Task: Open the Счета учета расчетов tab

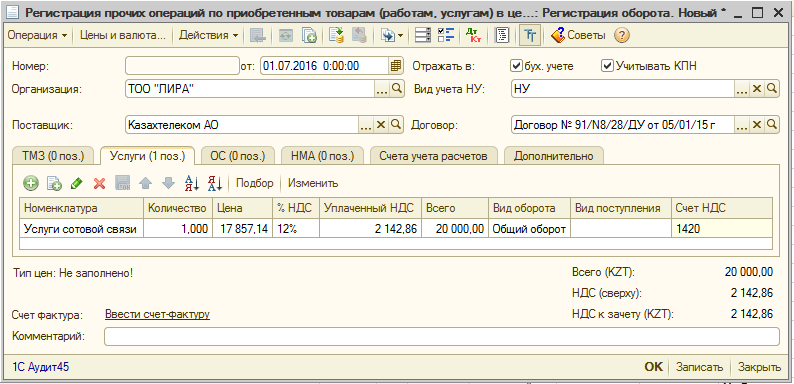Action: [433, 156]
